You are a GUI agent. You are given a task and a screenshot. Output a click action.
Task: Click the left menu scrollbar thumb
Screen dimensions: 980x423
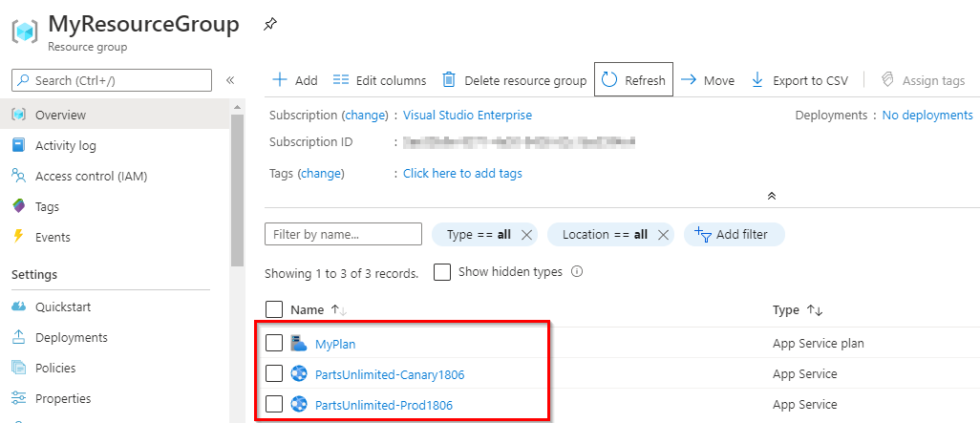tap(237, 191)
